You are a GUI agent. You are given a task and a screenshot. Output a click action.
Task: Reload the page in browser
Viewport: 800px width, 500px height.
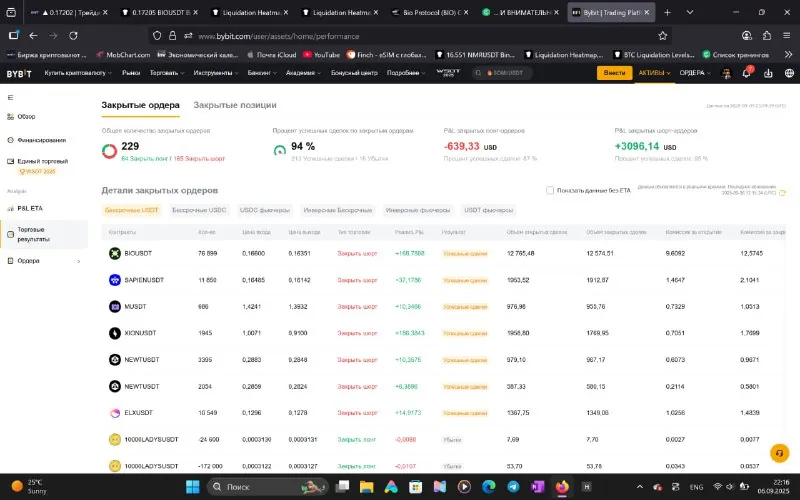[73, 36]
